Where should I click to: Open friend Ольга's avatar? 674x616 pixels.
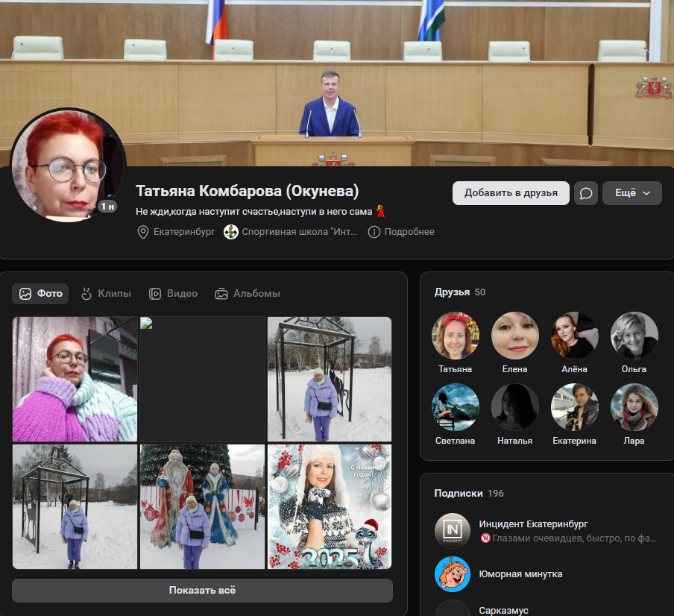pyautogui.click(x=634, y=336)
